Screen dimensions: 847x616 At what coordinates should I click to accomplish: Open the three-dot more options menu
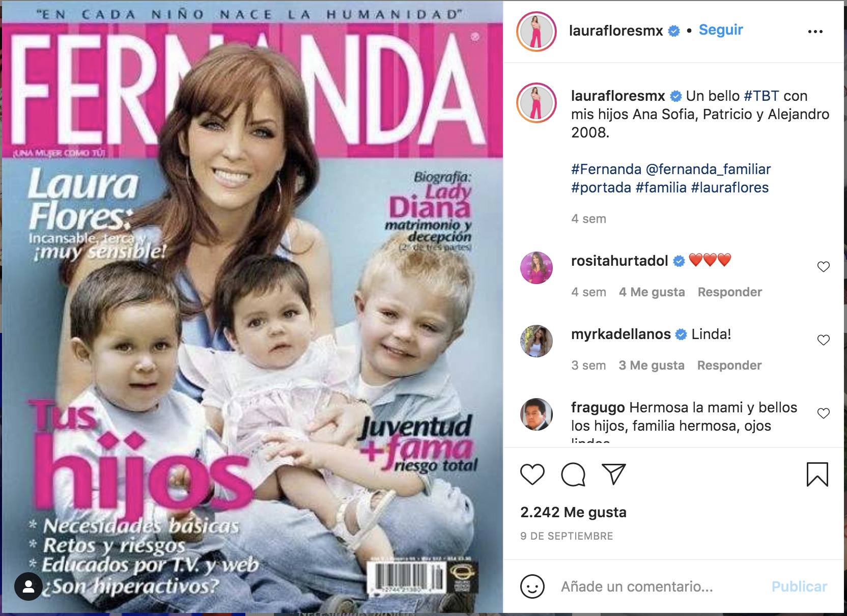815,32
